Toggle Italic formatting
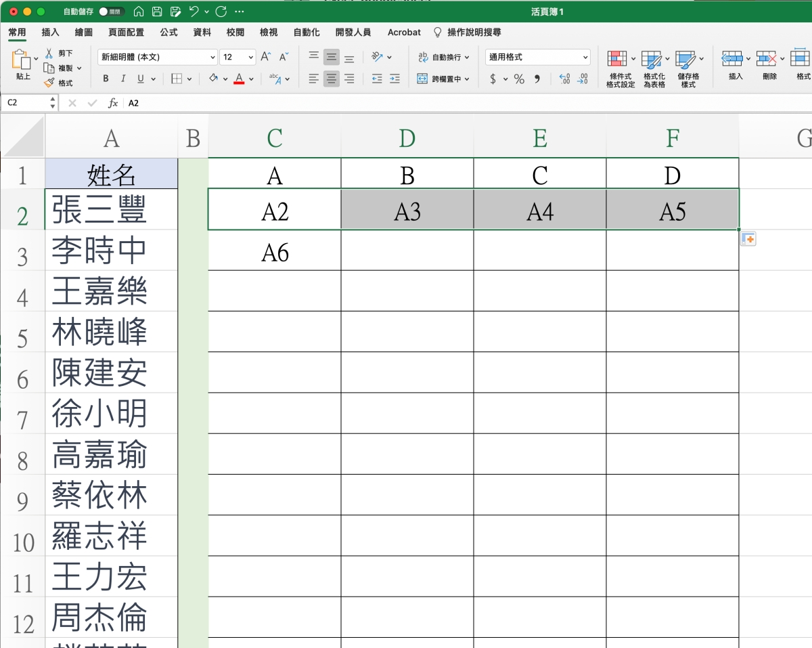 123,79
